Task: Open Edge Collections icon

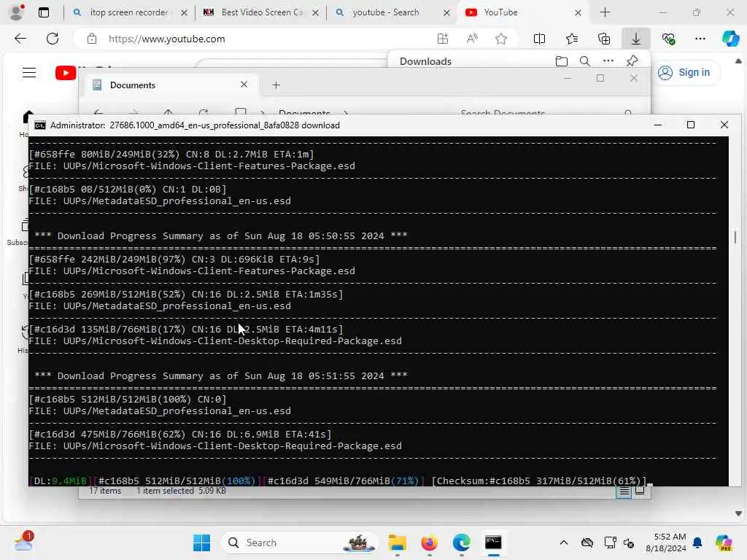Action: pyautogui.click(x=603, y=39)
